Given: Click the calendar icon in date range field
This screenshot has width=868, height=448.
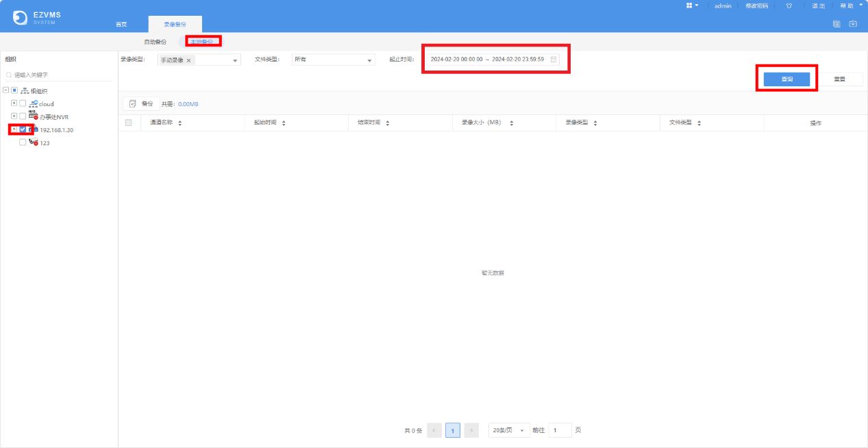Looking at the screenshot, I should tap(554, 59).
